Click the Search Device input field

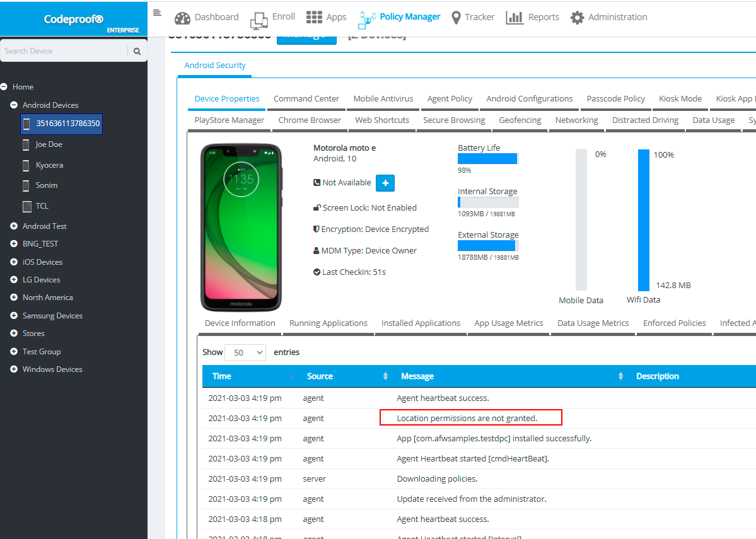click(x=64, y=51)
